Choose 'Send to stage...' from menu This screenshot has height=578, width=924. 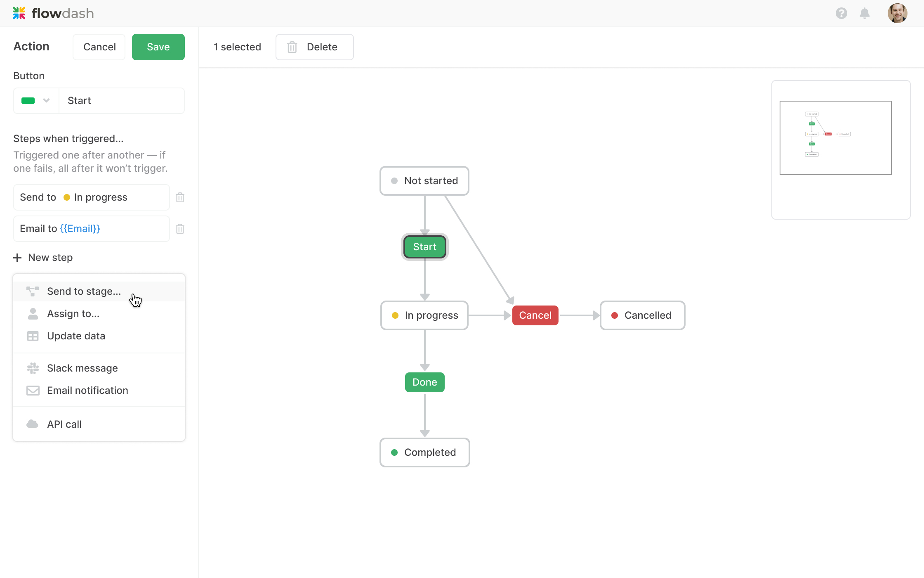tap(84, 291)
